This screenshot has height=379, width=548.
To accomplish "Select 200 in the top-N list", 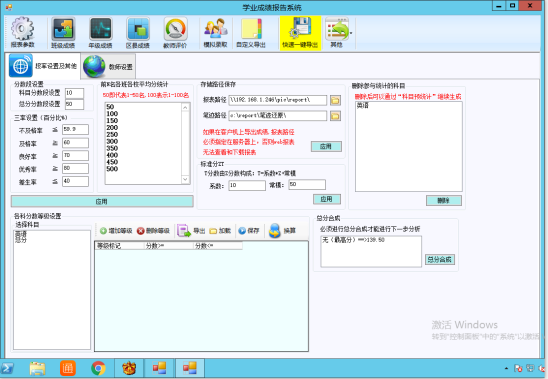I will coord(112,128).
